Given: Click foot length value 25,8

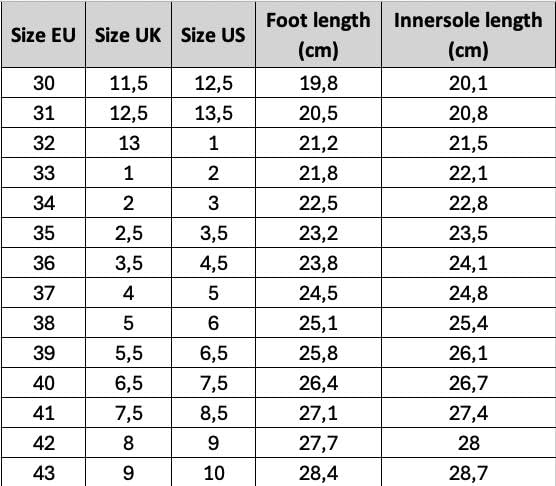Looking at the screenshot, I should click(318, 353).
